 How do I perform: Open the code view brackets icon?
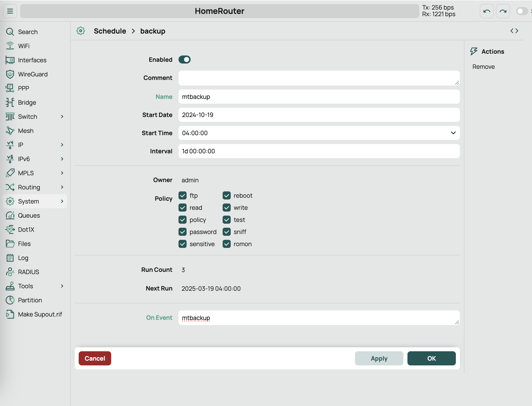click(x=514, y=31)
